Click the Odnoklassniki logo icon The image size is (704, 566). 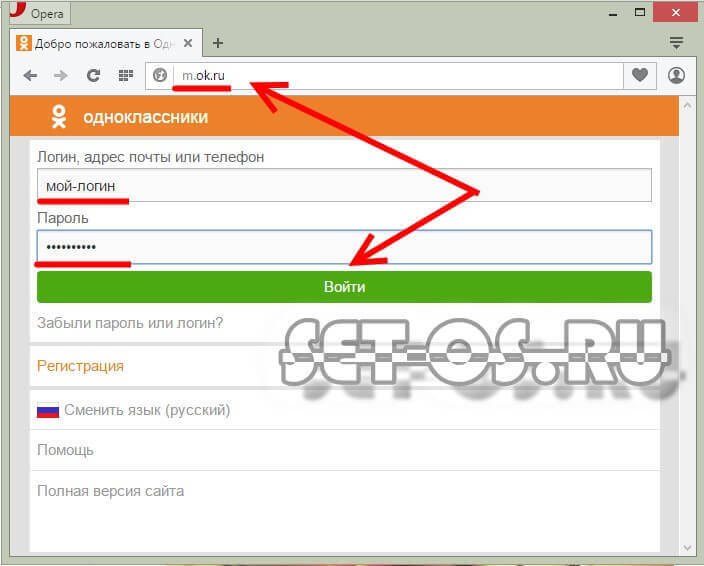(59, 117)
